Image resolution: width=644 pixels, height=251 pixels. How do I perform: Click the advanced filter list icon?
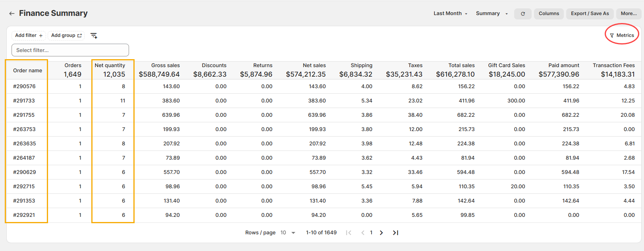pyautogui.click(x=94, y=36)
